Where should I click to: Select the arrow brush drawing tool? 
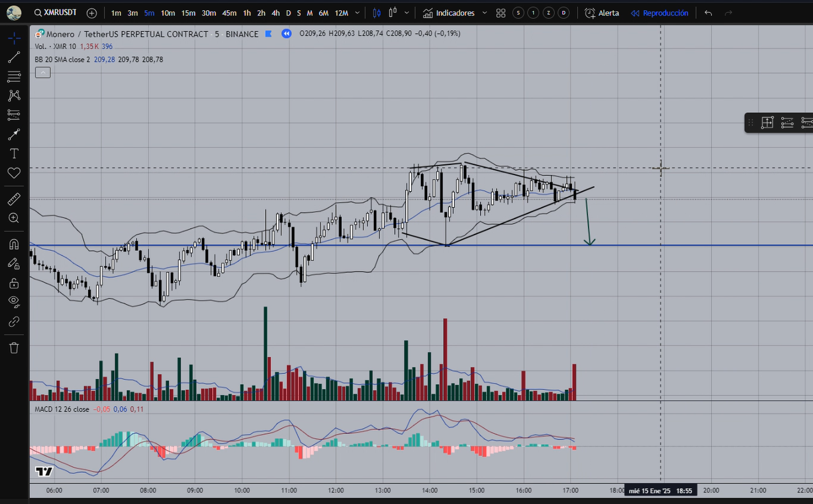(14, 134)
